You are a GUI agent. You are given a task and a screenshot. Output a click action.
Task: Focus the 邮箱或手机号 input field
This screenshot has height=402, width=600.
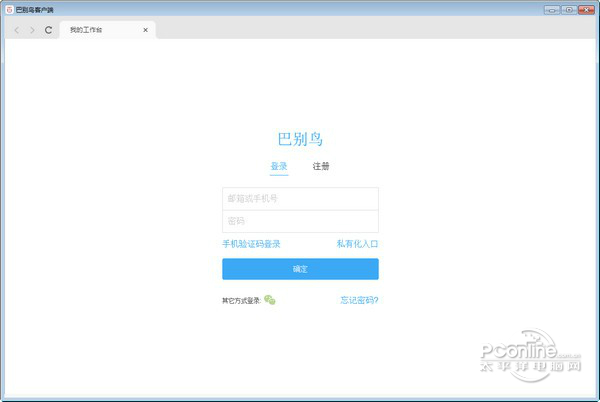[300, 199]
